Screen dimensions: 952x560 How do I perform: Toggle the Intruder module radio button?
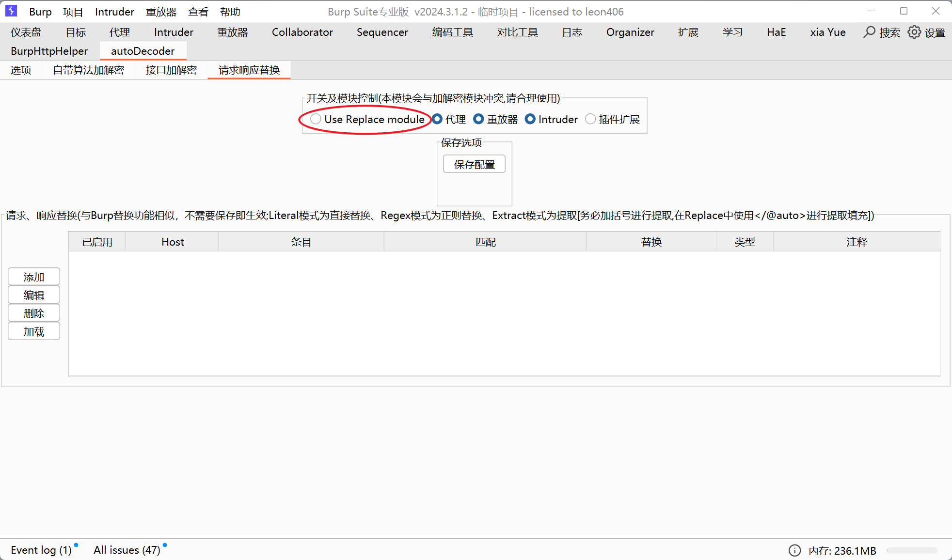tap(530, 119)
